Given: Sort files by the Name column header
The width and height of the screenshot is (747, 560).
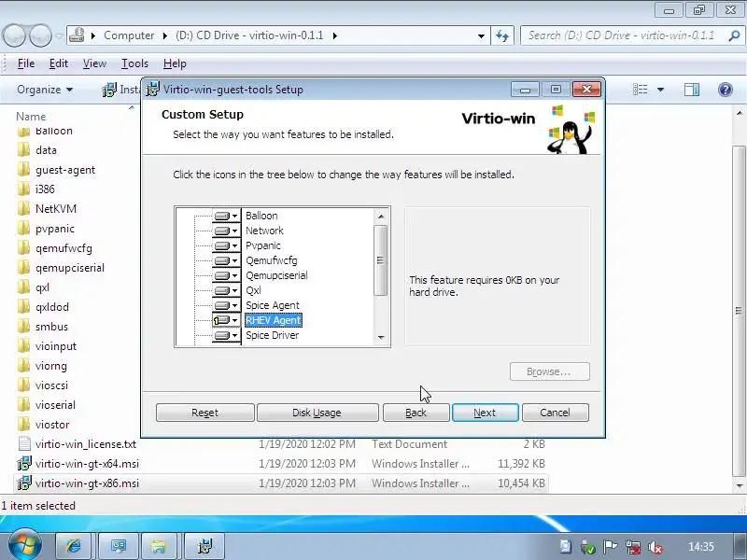Looking at the screenshot, I should point(32,117).
